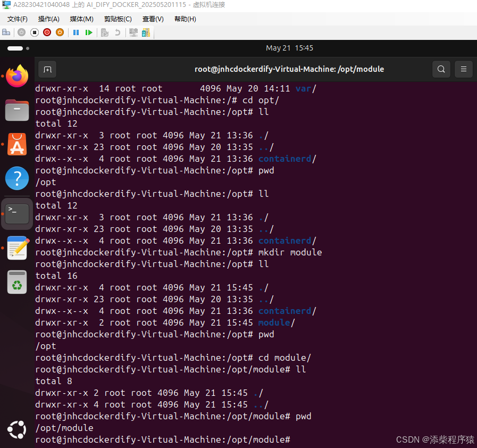Turn off VM with black square icon
Viewport: 477px width, 448px height.
(x=35, y=32)
